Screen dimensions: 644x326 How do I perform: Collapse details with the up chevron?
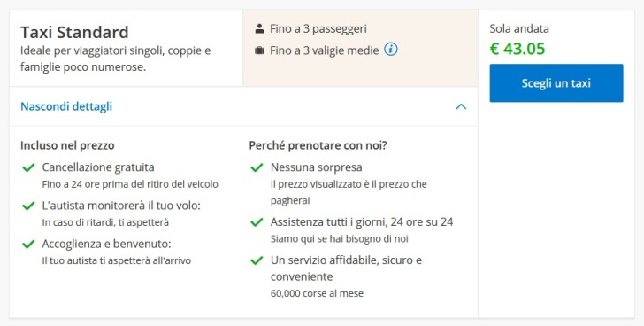pos(461,106)
